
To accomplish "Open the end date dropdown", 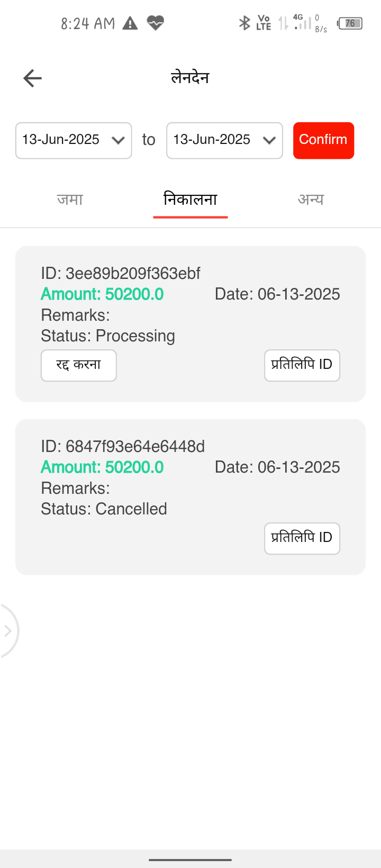I will point(224,140).
